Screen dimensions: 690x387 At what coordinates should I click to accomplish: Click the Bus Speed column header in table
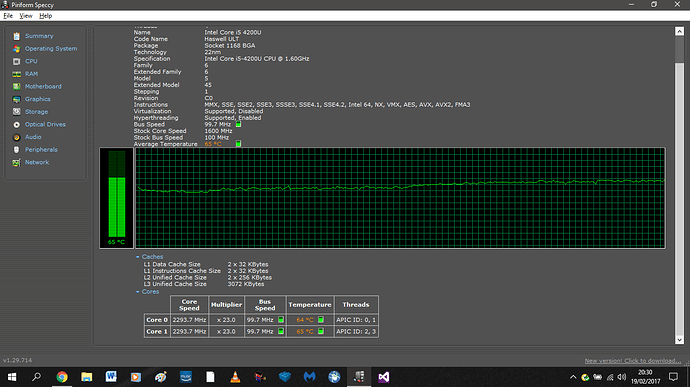pyautogui.click(x=265, y=305)
